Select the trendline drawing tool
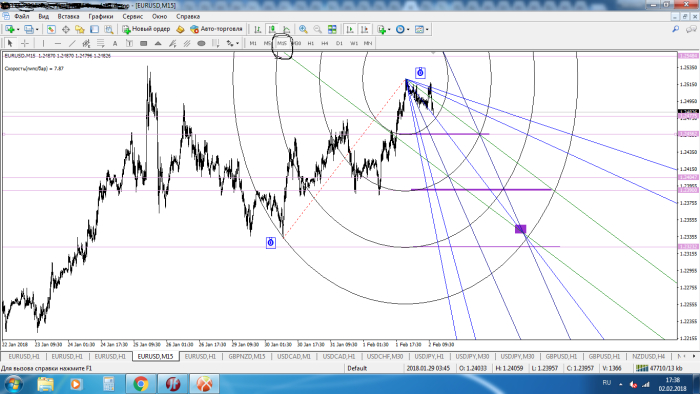The height and width of the screenshot is (394, 700). tap(72, 43)
